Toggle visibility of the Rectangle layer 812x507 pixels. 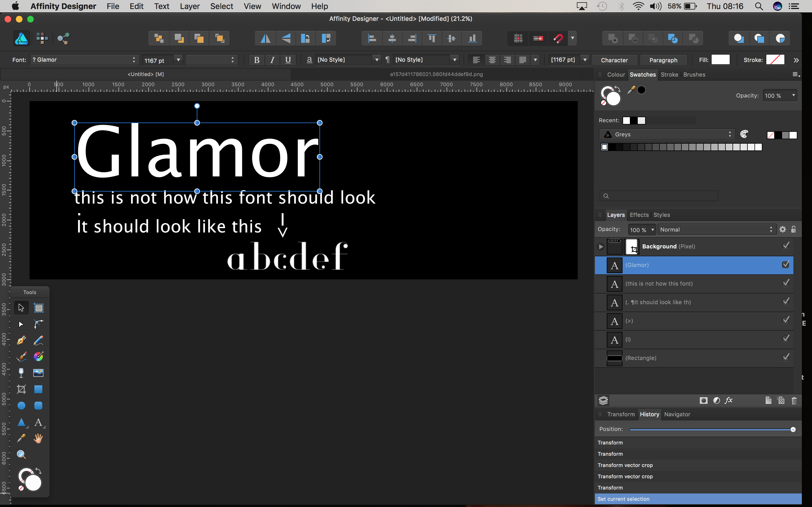(x=786, y=357)
